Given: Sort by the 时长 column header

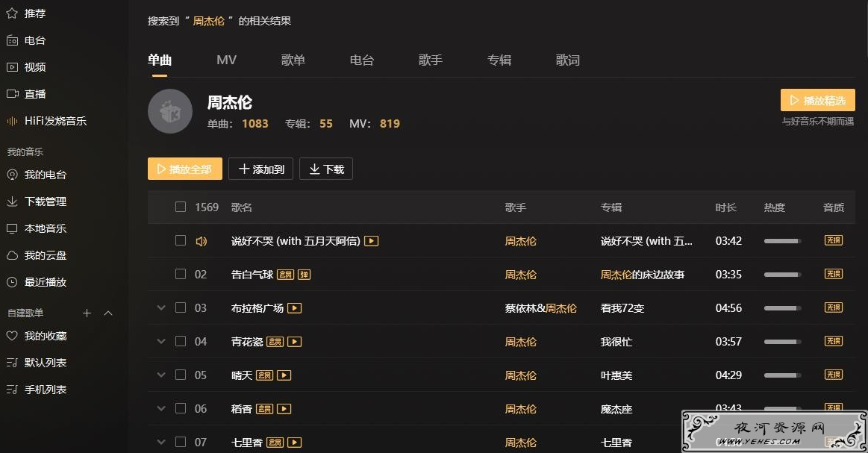Looking at the screenshot, I should point(725,207).
